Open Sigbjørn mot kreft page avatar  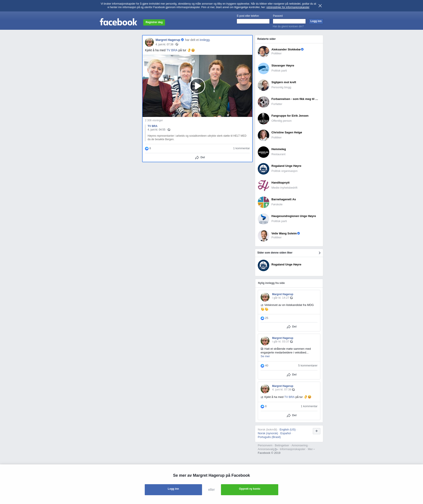[x=263, y=85]
